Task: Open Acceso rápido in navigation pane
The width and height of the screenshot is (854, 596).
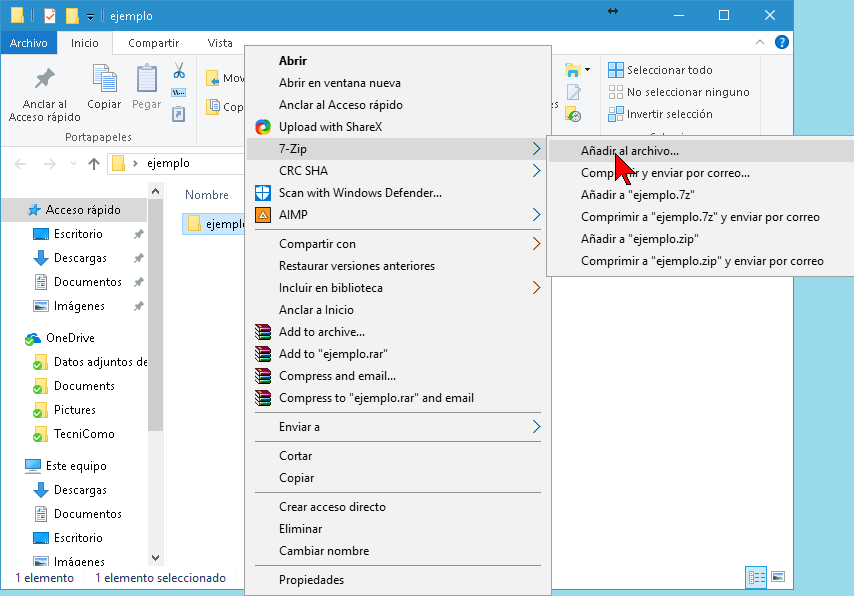Action: (x=74, y=210)
